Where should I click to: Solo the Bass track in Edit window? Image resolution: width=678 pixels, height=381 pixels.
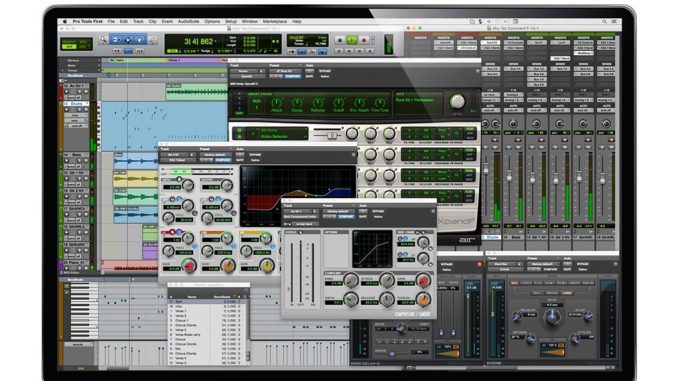tap(80, 160)
